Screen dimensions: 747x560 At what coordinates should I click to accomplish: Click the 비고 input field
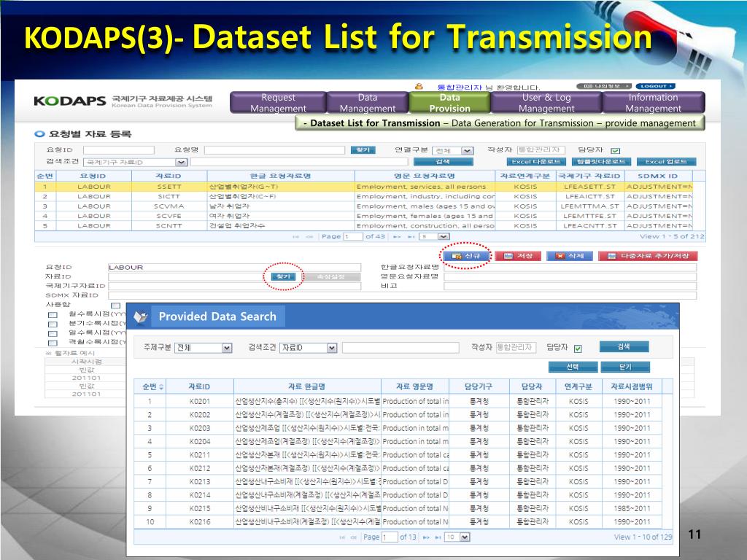click(570, 286)
